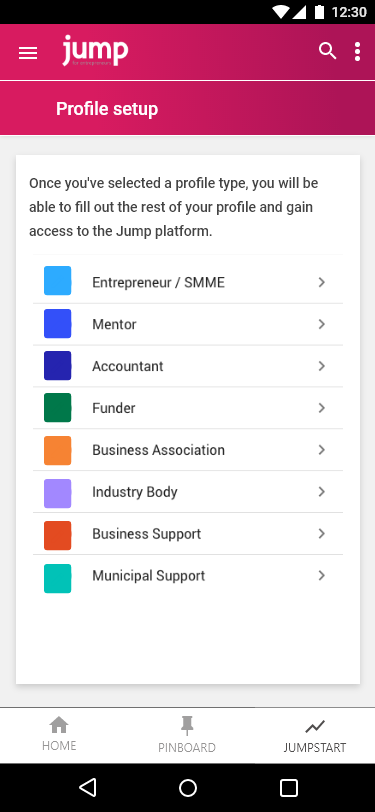Select the Accountant profile type
The width and height of the screenshot is (375, 812).
point(188,366)
